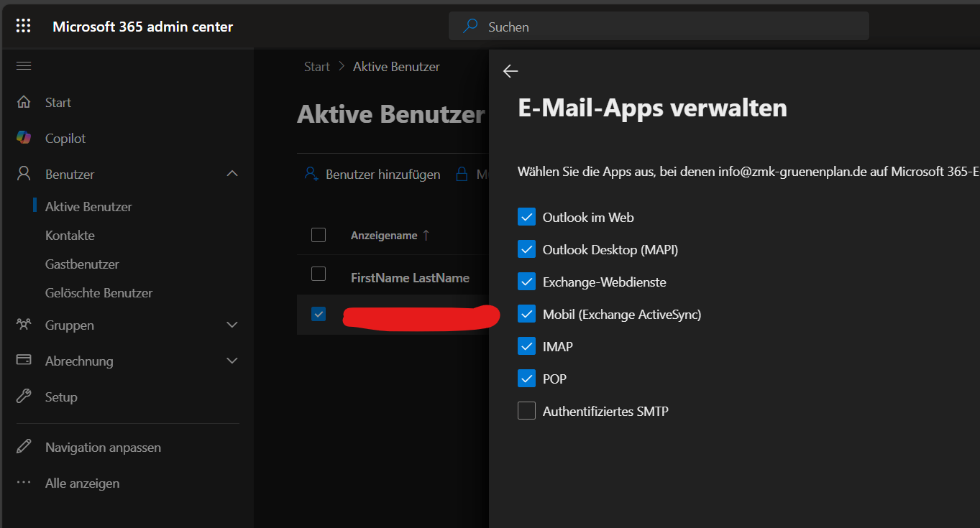This screenshot has height=528, width=980.
Task: Click the Setup wrench icon
Action: coord(24,397)
